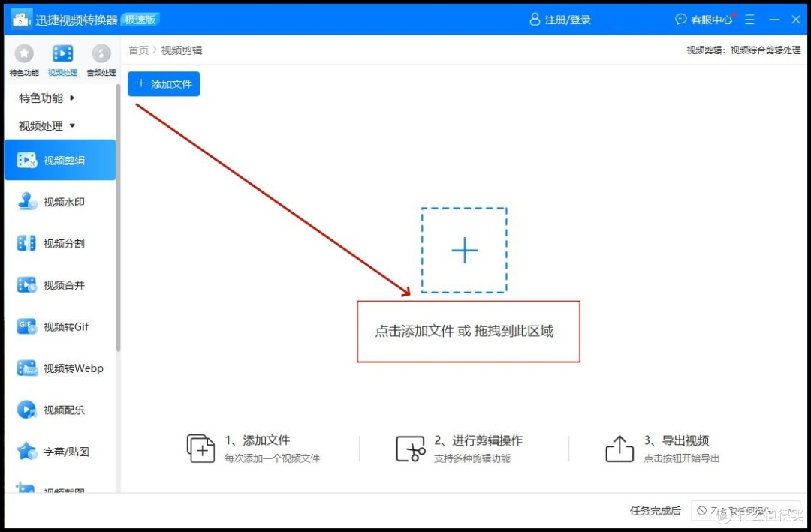The height and width of the screenshot is (532, 811).
Task: Expand the 特色功能 sidebar section
Action: (47, 98)
